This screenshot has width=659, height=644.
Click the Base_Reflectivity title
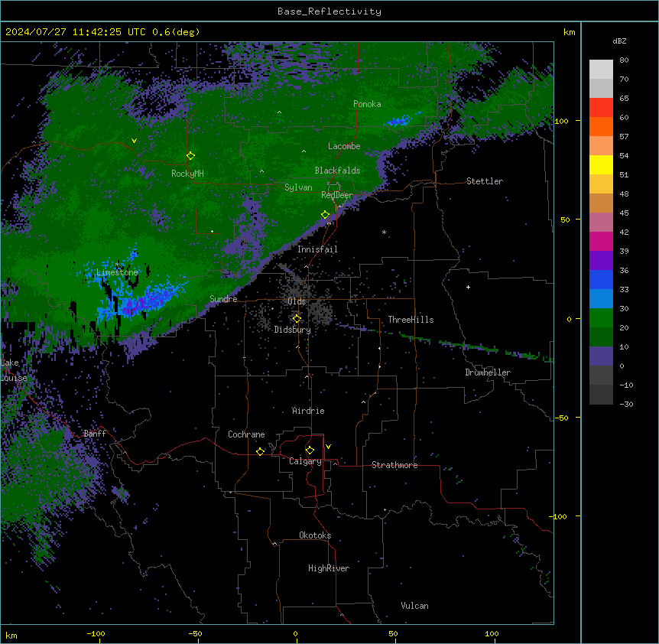tap(329, 11)
